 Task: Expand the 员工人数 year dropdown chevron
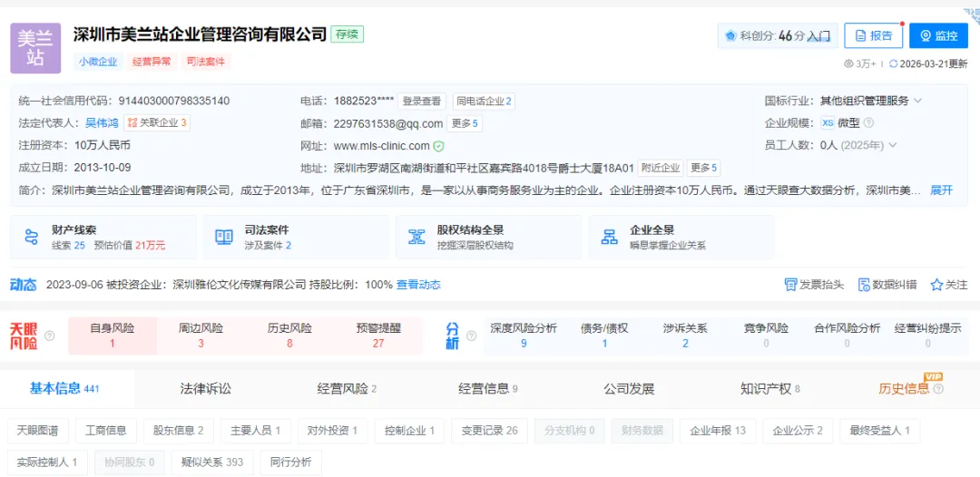892,145
